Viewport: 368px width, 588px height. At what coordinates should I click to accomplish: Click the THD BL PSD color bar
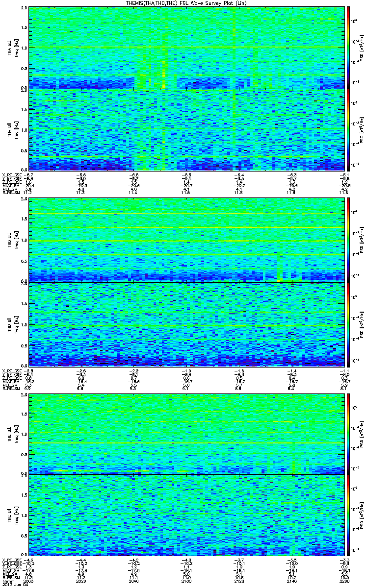point(348,240)
